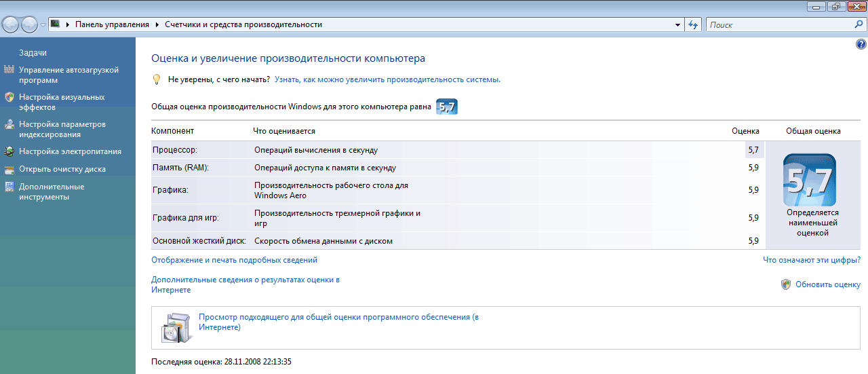
Task: Select the Основной жесткий диск row label
Action: point(199,241)
